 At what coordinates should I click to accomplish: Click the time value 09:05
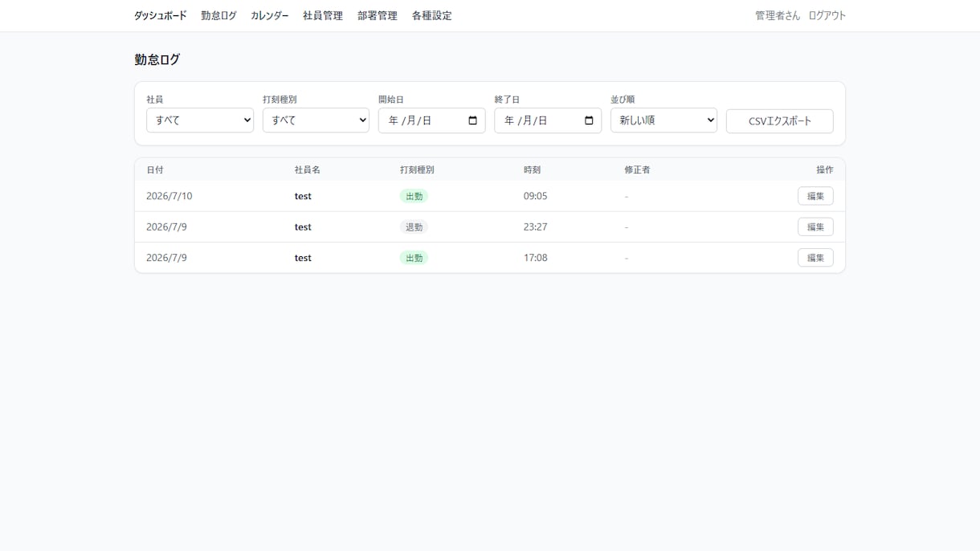pyautogui.click(x=536, y=196)
